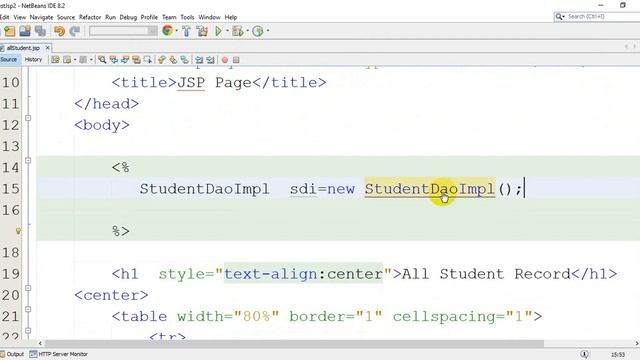The height and width of the screenshot is (360, 640).
Task: Collapse the center tag fold at line 20
Action: (28, 288)
